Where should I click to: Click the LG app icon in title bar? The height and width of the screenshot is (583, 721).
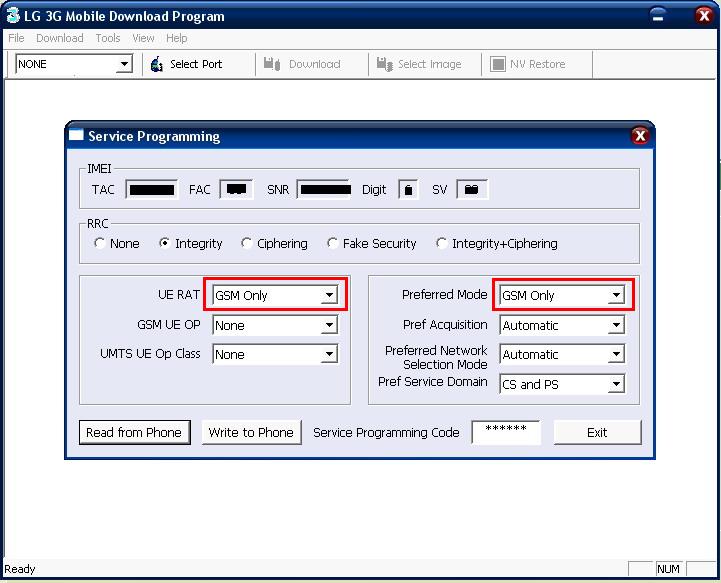tap(13, 16)
